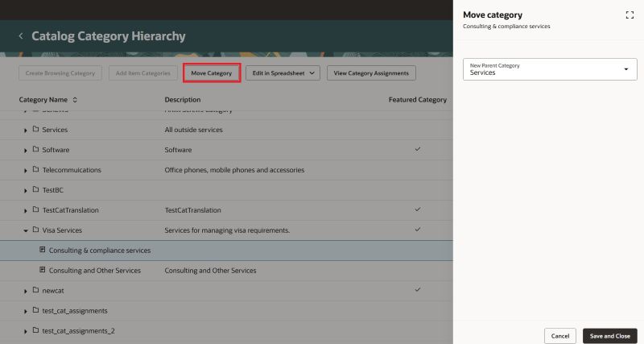Click Add Item Categories button
The height and width of the screenshot is (344, 644).
pyautogui.click(x=143, y=73)
